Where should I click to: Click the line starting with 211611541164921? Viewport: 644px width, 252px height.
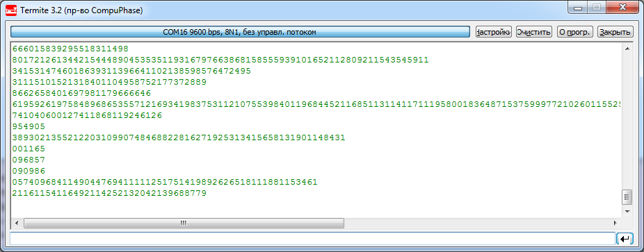coord(109,193)
